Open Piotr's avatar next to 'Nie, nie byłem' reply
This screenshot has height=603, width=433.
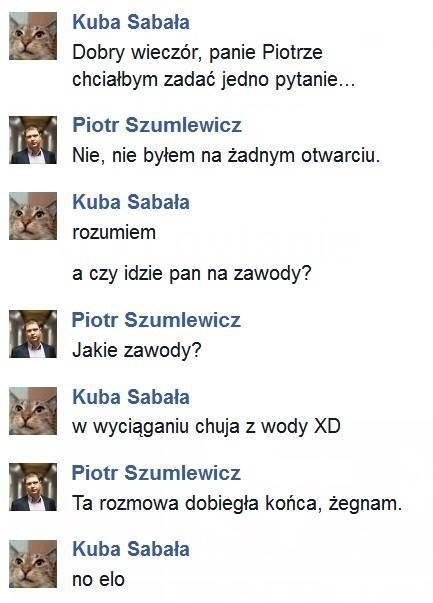[x=33, y=140]
